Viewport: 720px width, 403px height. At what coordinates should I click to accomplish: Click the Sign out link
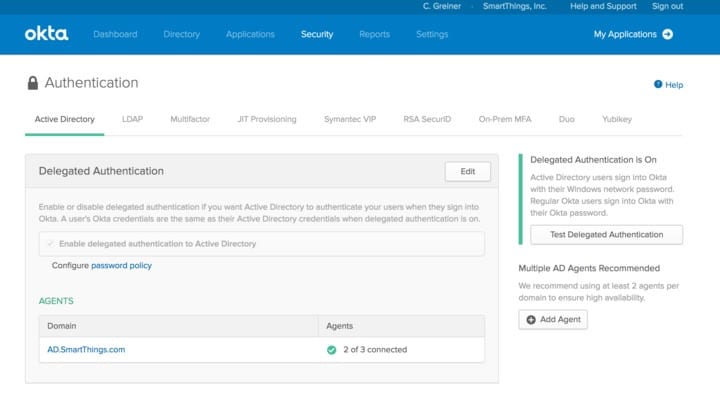point(667,6)
